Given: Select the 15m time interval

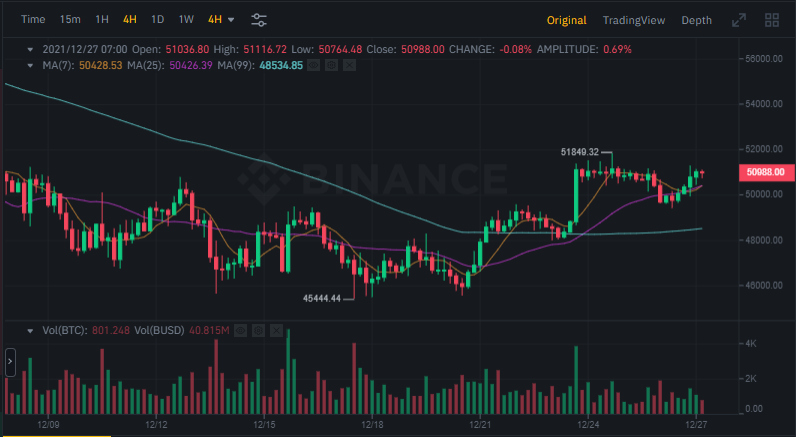Looking at the screenshot, I should (70, 19).
